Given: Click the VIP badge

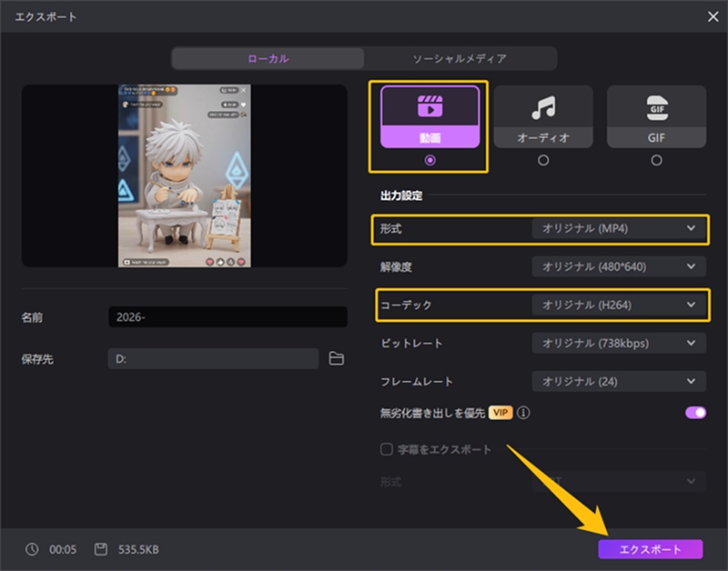Looking at the screenshot, I should click(500, 413).
